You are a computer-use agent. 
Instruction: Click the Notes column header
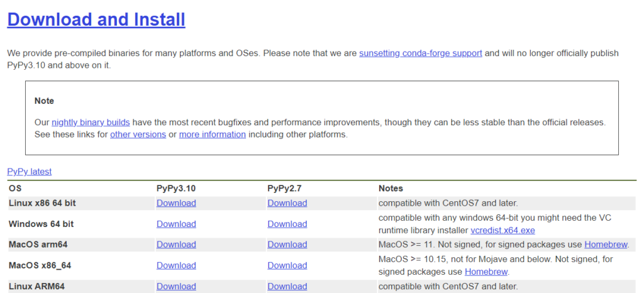(391, 189)
